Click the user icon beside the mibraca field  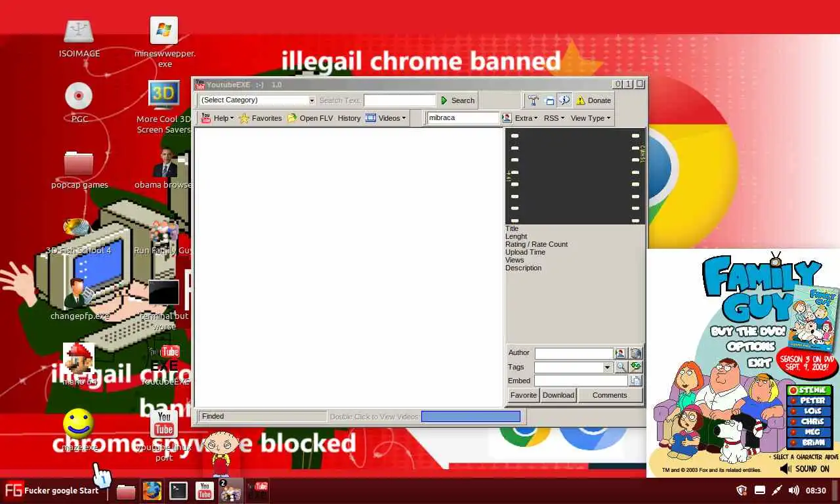tap(507, 118)
